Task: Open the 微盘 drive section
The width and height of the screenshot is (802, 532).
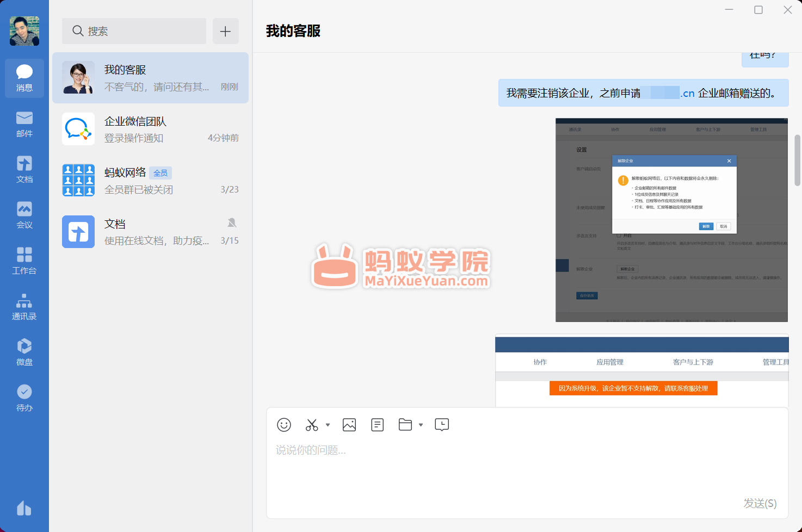Action: [24, 352]
